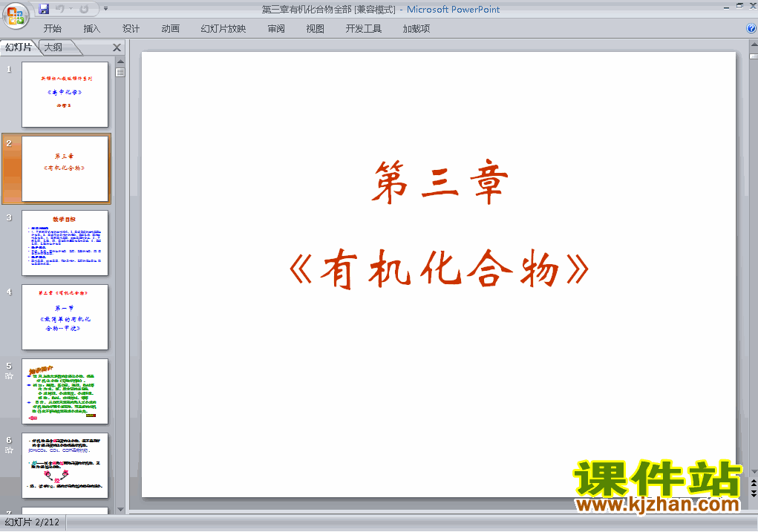The height and width of the screenshot is (532, 758).
Task: Open PowerPoint Help question mark icon
Action: coord(751,28)
